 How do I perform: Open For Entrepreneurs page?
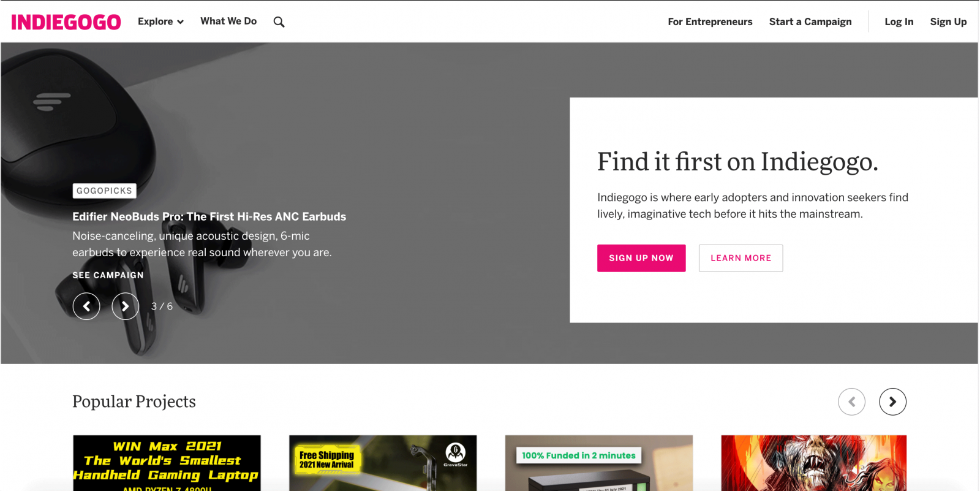pyautogui.click(x=710, y=21)
